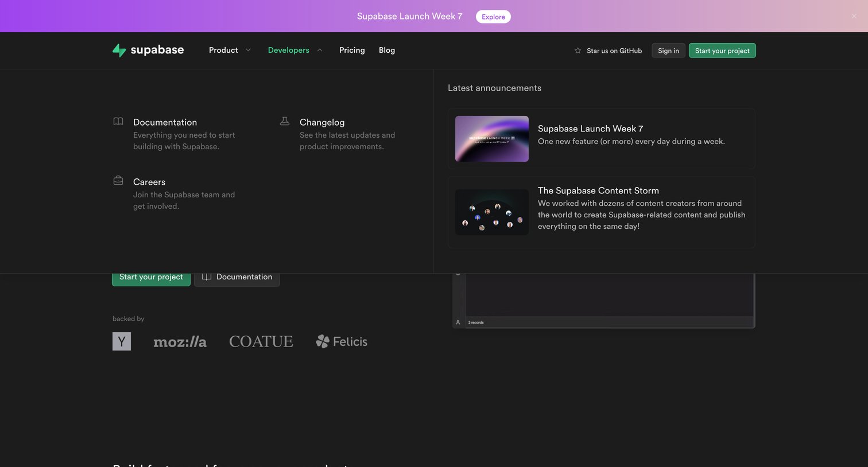Click the Felicis logo
This screenshot has width=868, height=467.
[342, 341]
